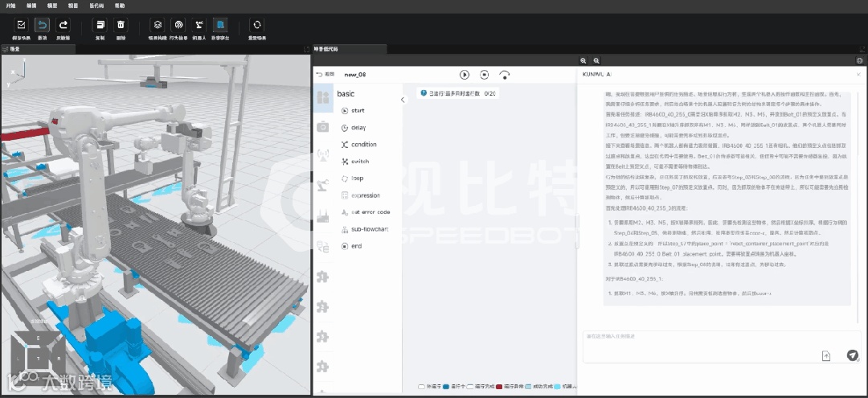Click the file upload icon in chat input
Viewport: 868px width, 398px height.
tap(826, 356)
